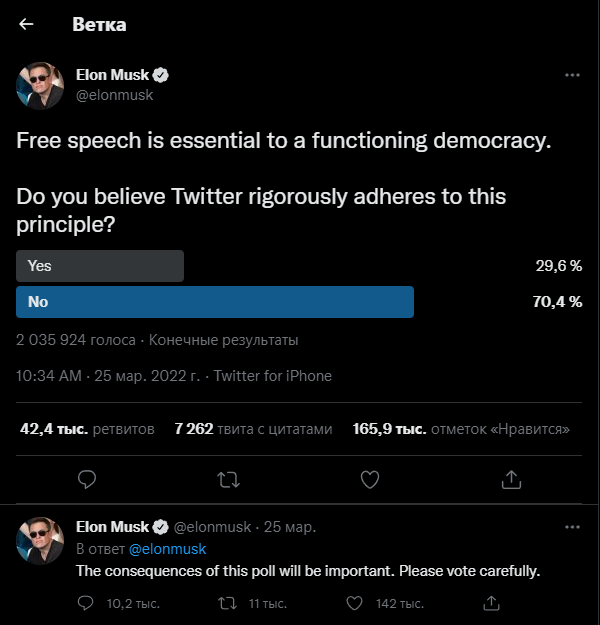Click the Twitter for iPhone source link
Image resolution: width=600 pixels, height=625 pixels.
coord(273,376)
